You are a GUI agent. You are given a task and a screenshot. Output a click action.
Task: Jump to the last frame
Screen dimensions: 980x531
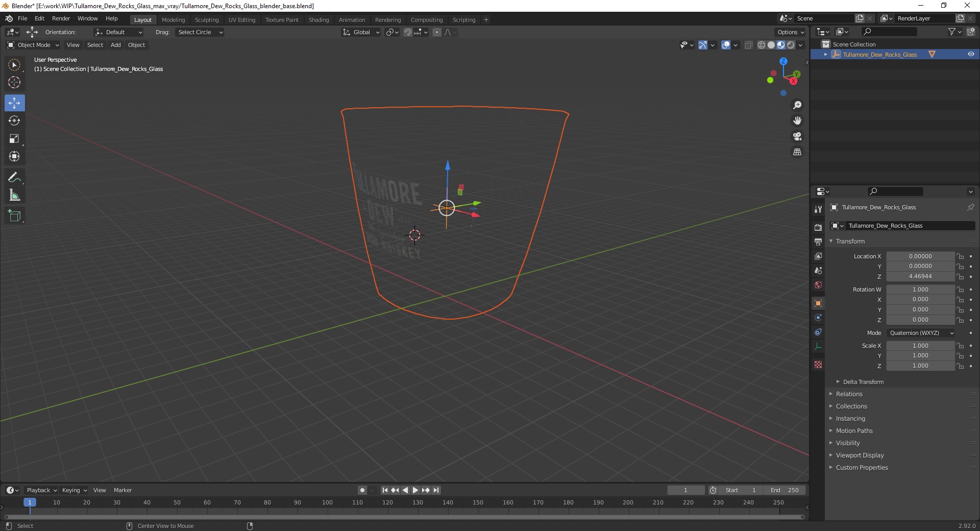(436, 490)
